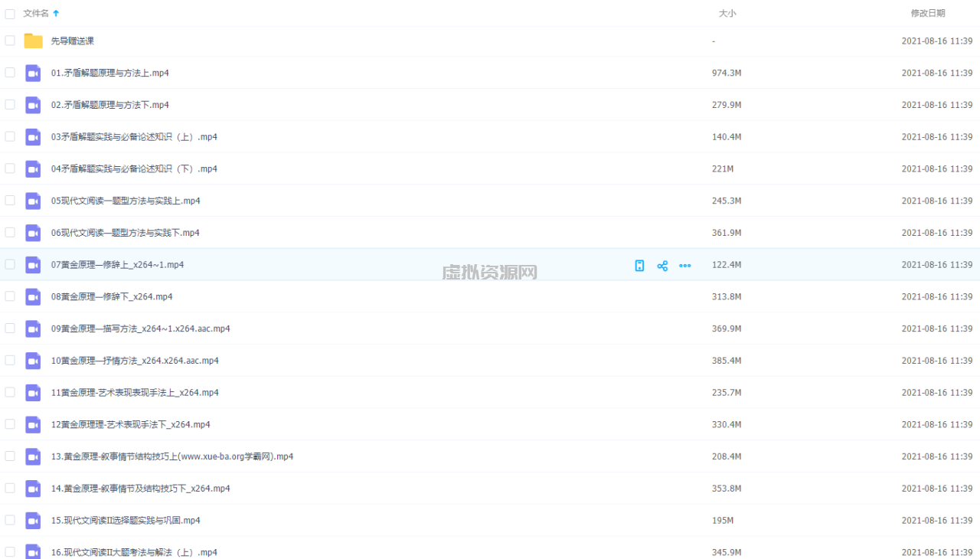Open file 08黄金原理—修辞下_x264.mp4

click(112, 296)
